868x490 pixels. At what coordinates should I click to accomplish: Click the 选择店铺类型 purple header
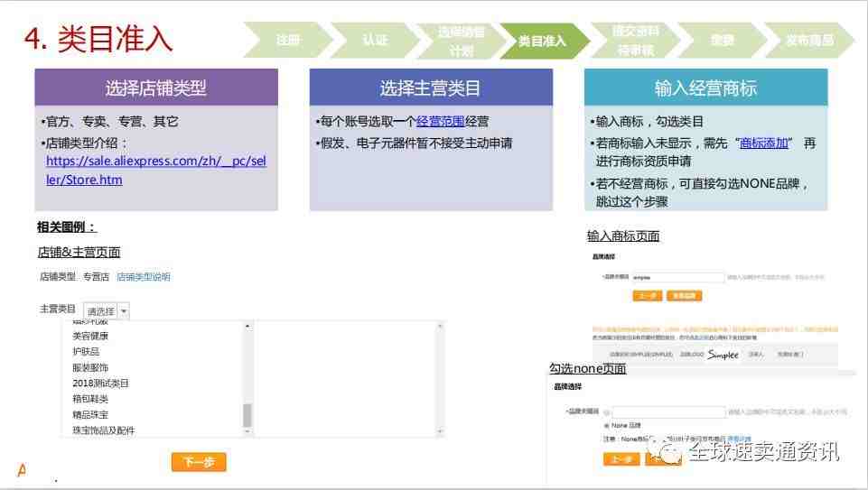click(x=156, y=88)
